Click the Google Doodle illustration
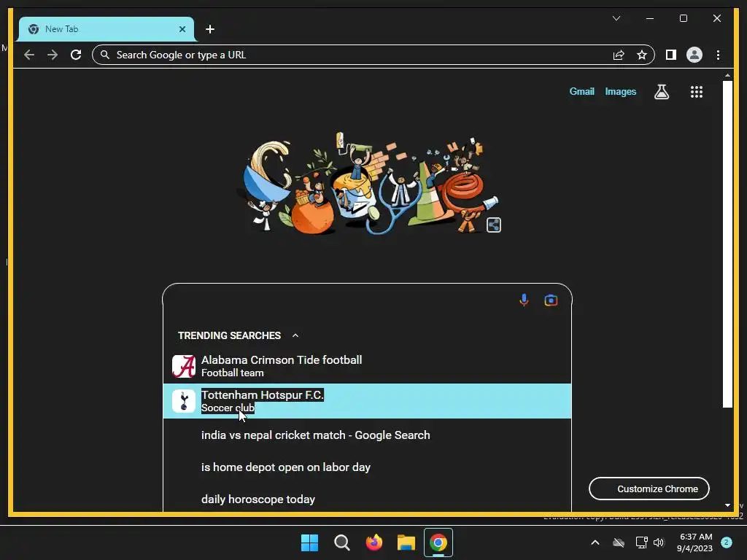This screenshot has width=747, height=560. pos(368,183)
